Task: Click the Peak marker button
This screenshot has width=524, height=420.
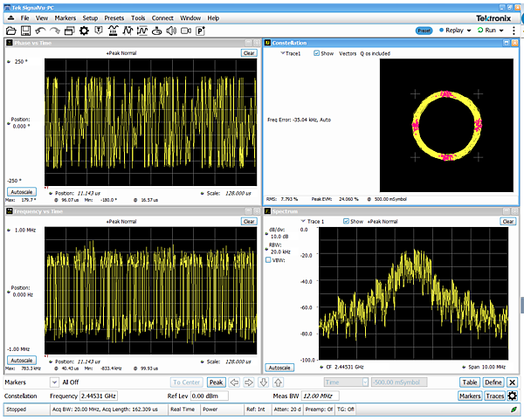Action: (x=216, y=382)
